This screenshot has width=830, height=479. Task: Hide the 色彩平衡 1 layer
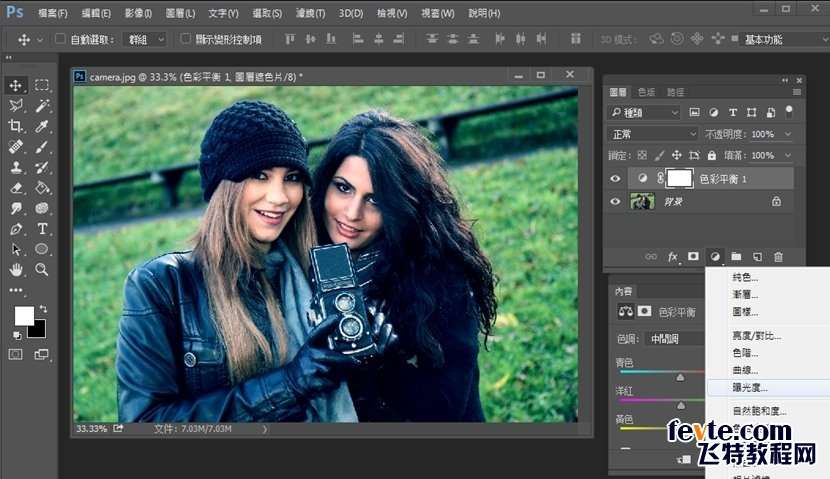point(616,178)
